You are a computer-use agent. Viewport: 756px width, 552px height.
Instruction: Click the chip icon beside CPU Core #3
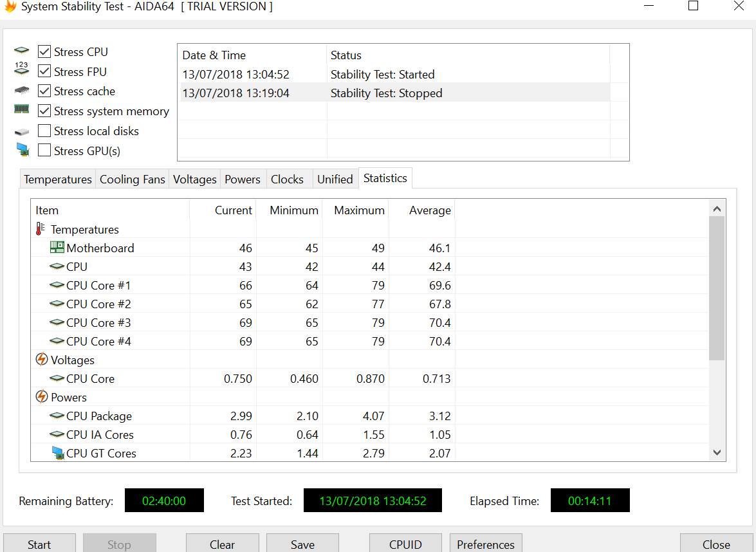point(57,322)
